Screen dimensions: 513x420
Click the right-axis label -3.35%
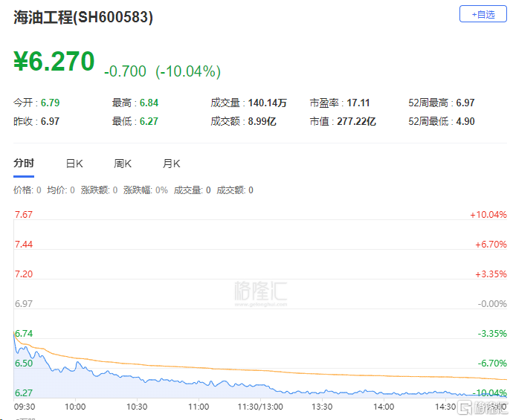[x=492, y=334]
